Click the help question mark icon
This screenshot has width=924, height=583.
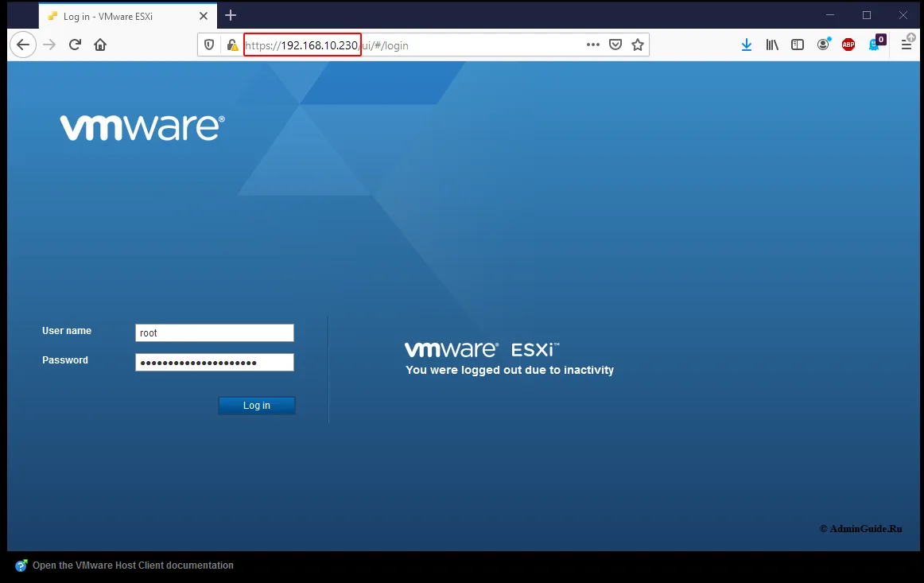pos(21,566)
